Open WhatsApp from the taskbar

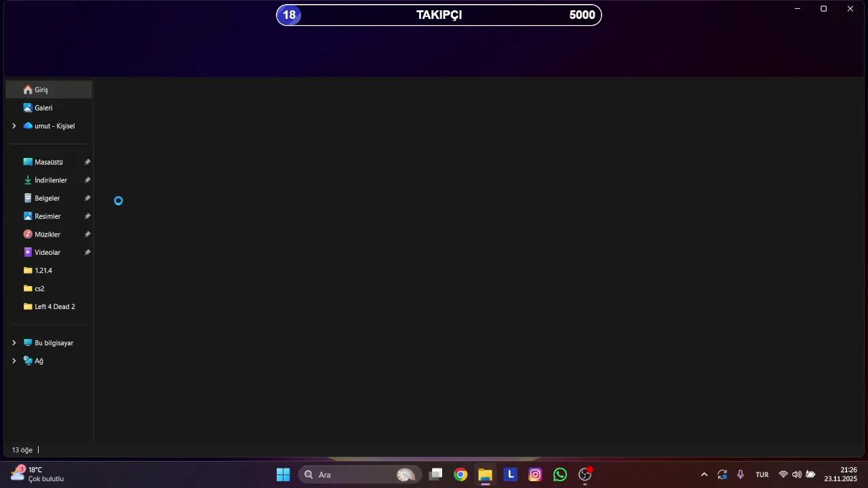560,474
